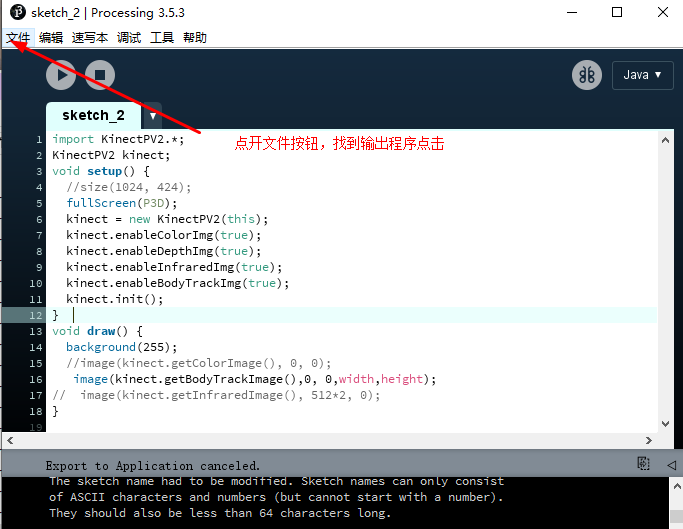The image size is (683, 529).
Task: Click 'kinect.enableDepthImg(true);' line
Action: [163, 251]
